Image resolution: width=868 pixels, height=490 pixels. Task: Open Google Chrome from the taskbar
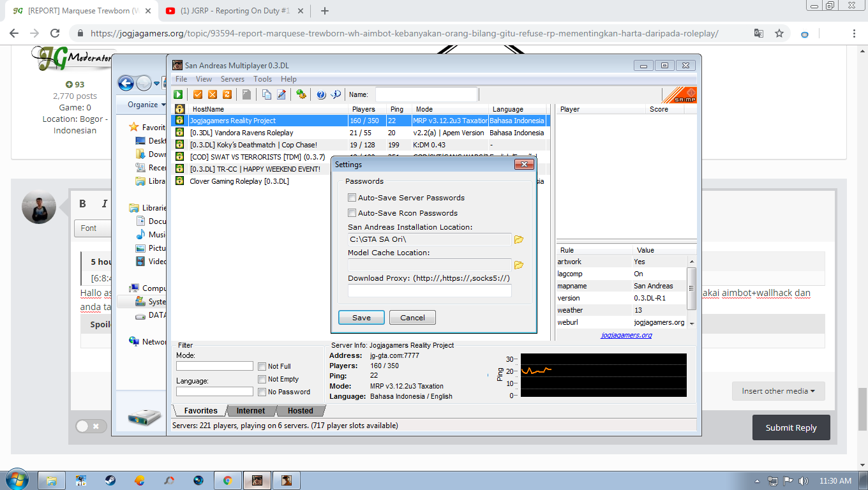(228, 480)
